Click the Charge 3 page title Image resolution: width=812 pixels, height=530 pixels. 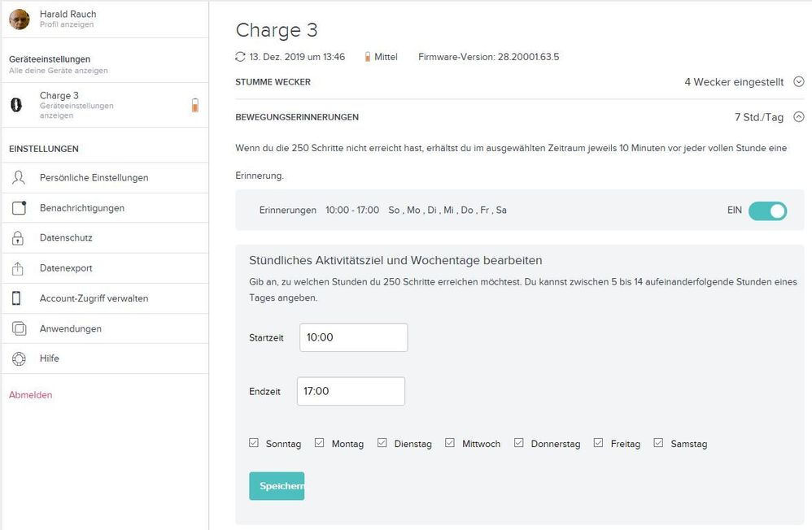(x=277, y=30)
